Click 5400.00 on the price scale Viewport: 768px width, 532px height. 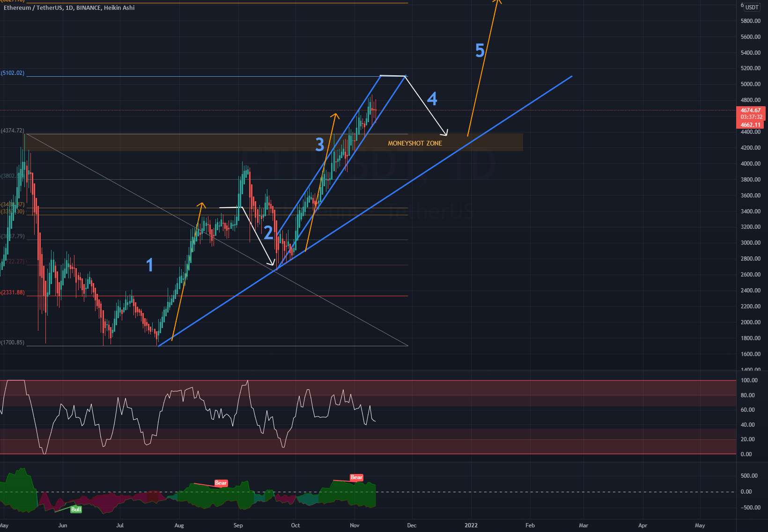coord(750,53)
